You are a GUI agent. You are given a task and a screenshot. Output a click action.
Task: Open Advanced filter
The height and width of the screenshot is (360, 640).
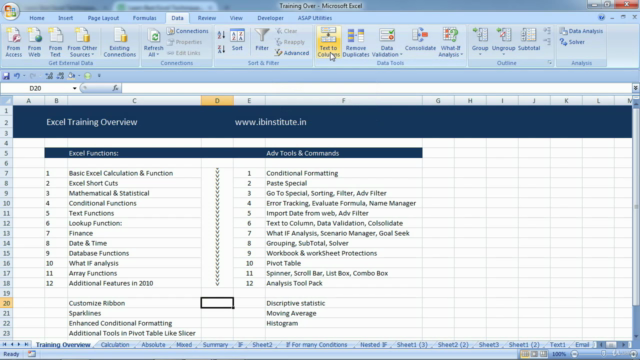(x=292, y=53)
